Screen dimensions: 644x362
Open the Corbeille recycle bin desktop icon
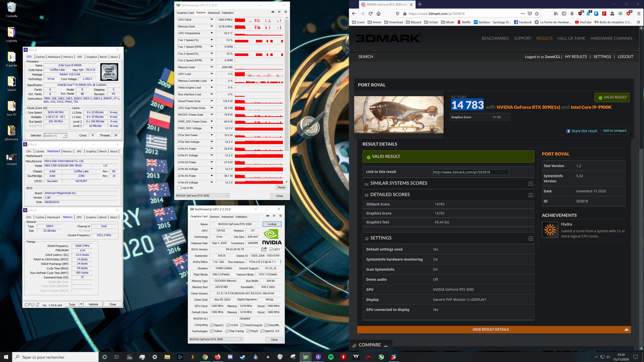coord(12,10)
